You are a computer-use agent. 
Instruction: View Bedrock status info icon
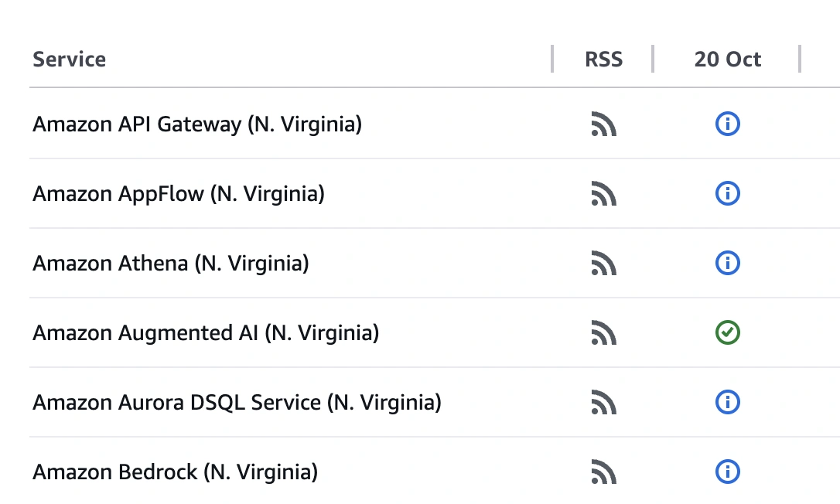point(727,472)
